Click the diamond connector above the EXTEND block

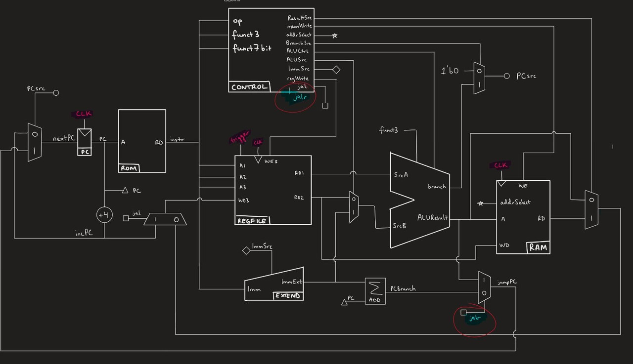(x=246, y=250)
